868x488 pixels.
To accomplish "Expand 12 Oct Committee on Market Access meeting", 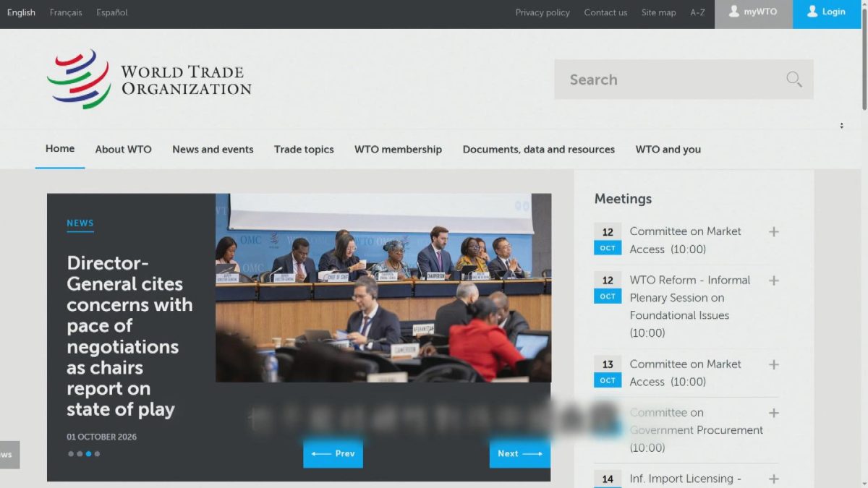I will point(773,232).
